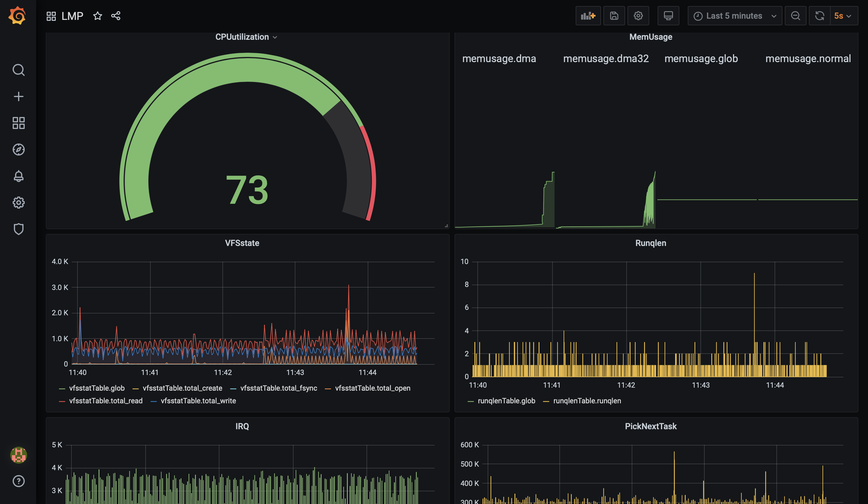The height and width of the screenshot is (504, 868).
Task: Open the Configuration gear in sidebar
Action: tap(18, 203)
